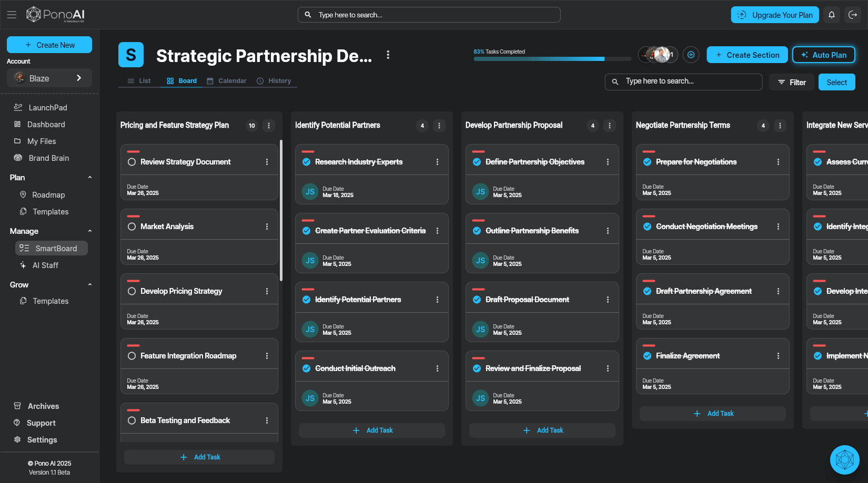Screen dimensions: 868x483
Task: Toggle completion on Develop Pricing Strategy
Action: [x=132, y=291]
